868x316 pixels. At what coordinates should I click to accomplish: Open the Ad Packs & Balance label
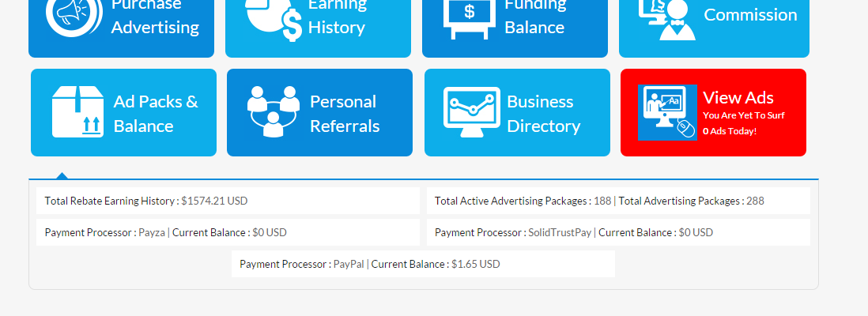tap(156, 114)
